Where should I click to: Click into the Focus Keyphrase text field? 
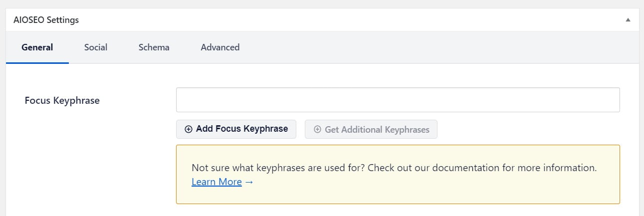click(398, 100)
